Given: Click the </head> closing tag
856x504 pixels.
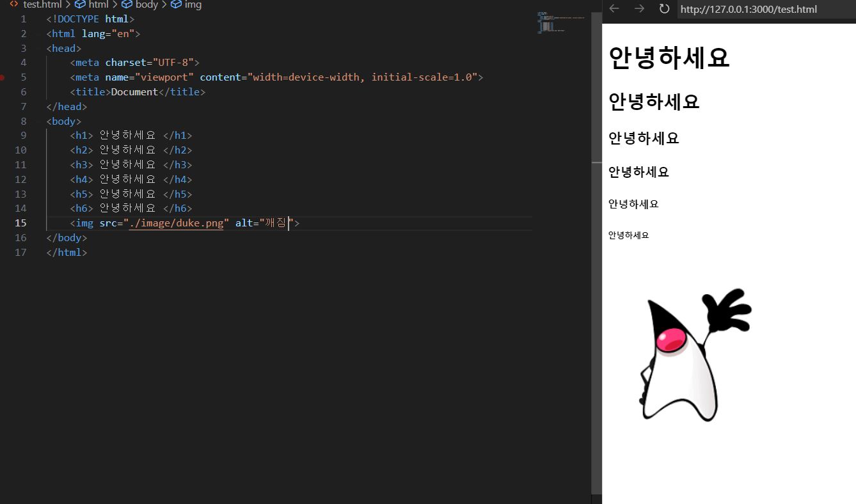Looking at the screenshot, I should [67, 107].
